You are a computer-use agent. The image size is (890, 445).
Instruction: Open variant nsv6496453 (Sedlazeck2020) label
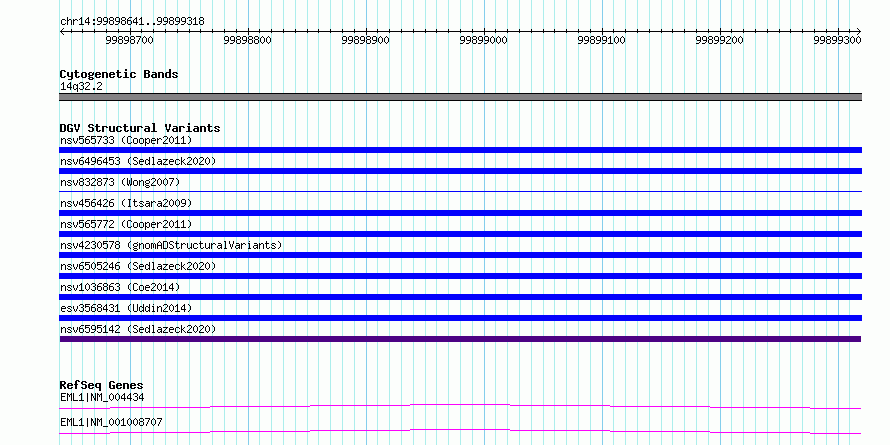[x=138, y=161]
